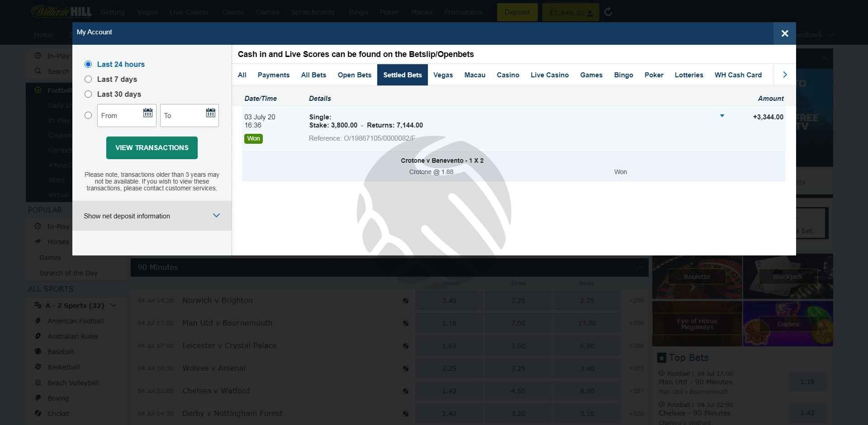Open Norwich v Brighton match

218,300
